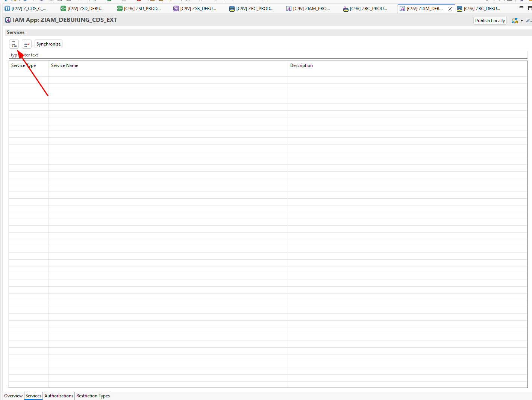Image resolution: width=532 pixels, height=400 pixels.
Task: Insert a new service row
Action: pos(14,44)
